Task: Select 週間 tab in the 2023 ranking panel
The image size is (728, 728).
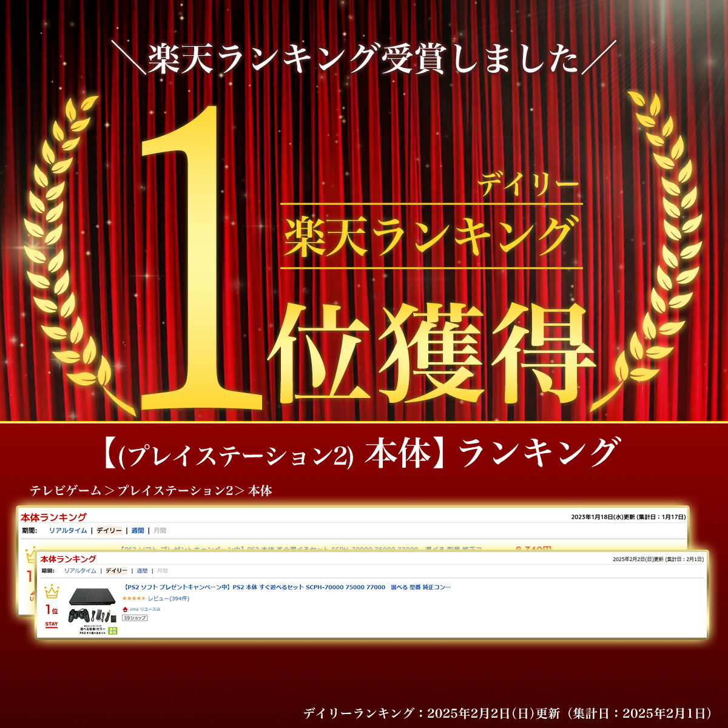Action: (138, 531)
